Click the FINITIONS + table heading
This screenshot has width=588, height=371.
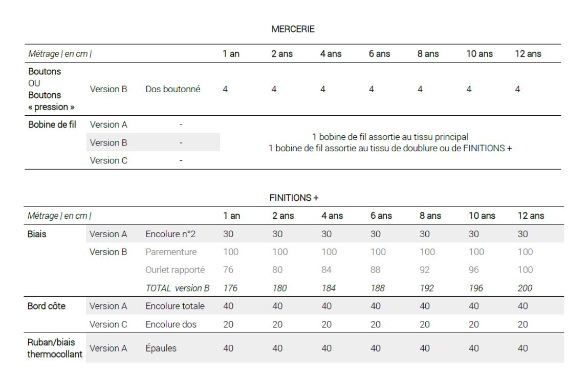(x=291, y=196)
